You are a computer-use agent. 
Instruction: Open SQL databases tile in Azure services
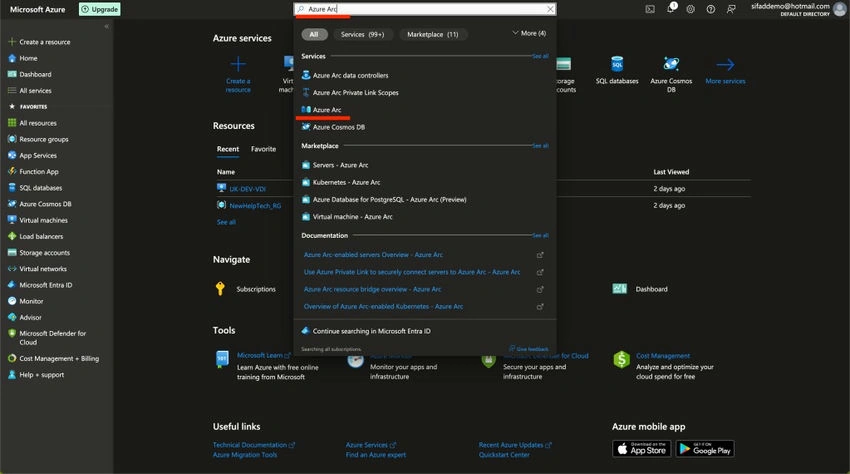[617, 71]
